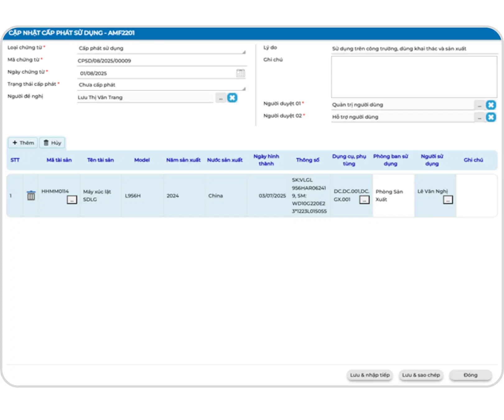Image resolution: width=504 pixels, height=420 pixels.
Task: Open lookup for asset code HHMM0114
Action: [72, 200]
